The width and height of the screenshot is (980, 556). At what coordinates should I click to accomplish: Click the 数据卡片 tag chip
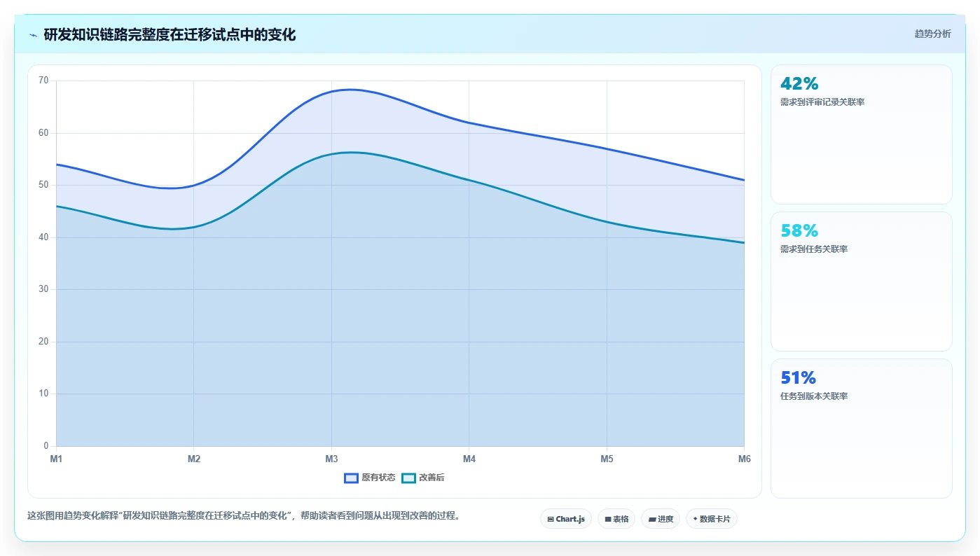712,519
